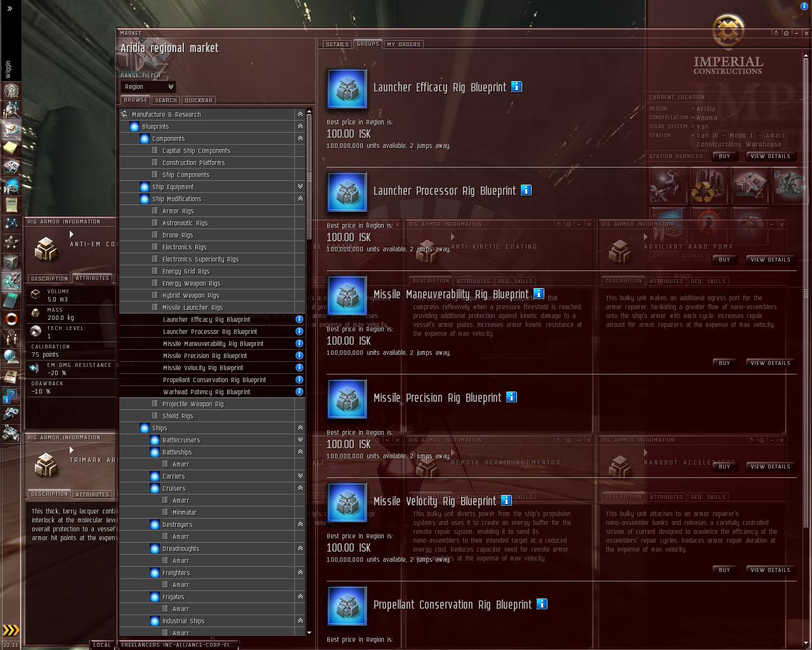Image resolution: width=812 pixels, height=650 pixels.
Task: Show info for Missile Velocity Rig Blueprint heading
Action: pos(506,501)
